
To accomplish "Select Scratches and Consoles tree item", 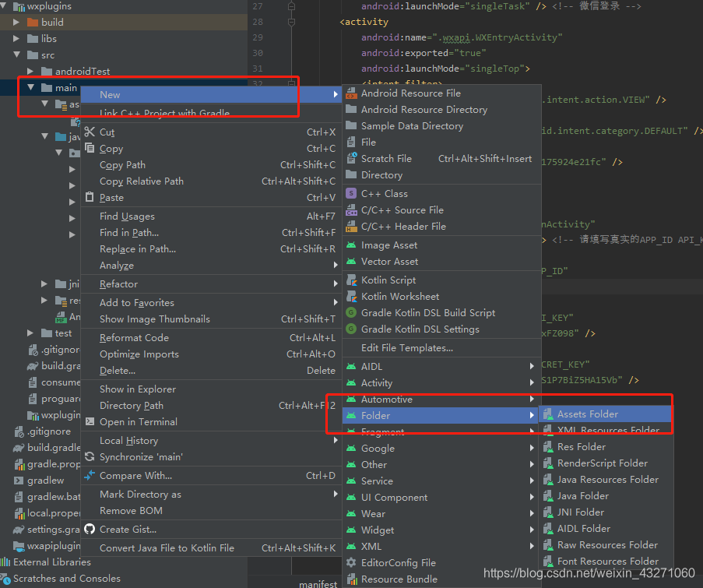I will pos(67,578).
